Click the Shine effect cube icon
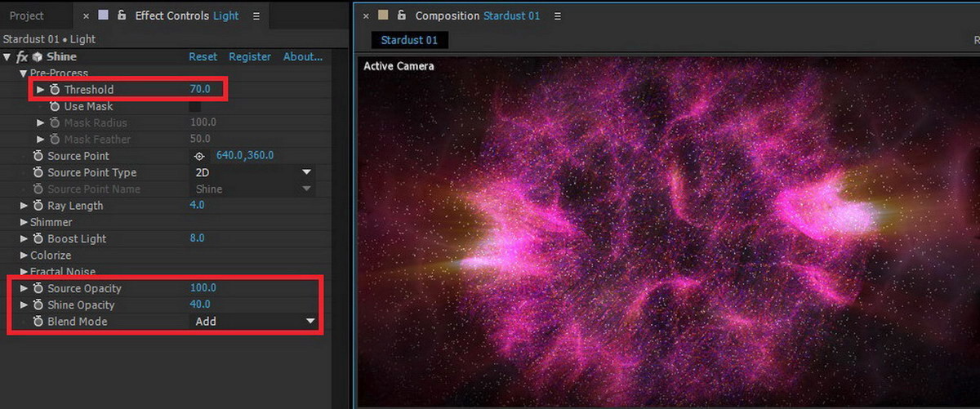This screenshot has height=409, width=980. point(38,57)
